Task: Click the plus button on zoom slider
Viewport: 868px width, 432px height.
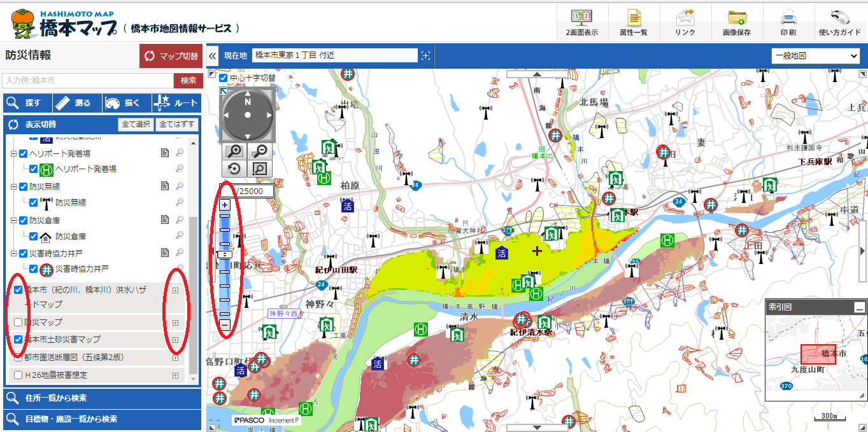Action: pyautogui.click(x=225, y=205)
